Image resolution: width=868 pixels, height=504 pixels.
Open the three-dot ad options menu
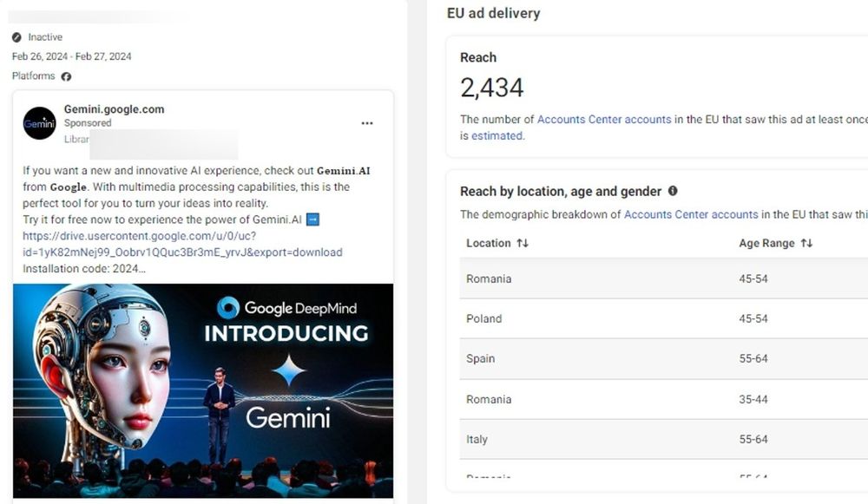pos(367,123)
